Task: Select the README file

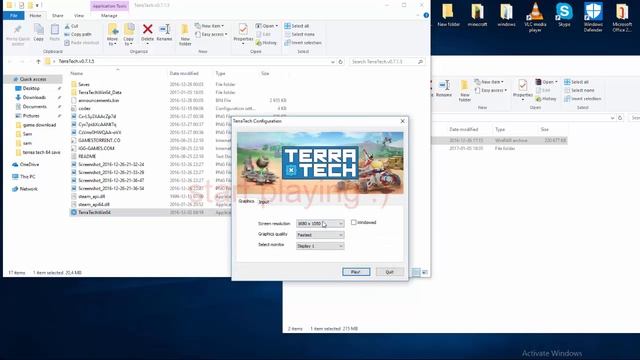Action: pyautogui.click(x=87, y=156)
